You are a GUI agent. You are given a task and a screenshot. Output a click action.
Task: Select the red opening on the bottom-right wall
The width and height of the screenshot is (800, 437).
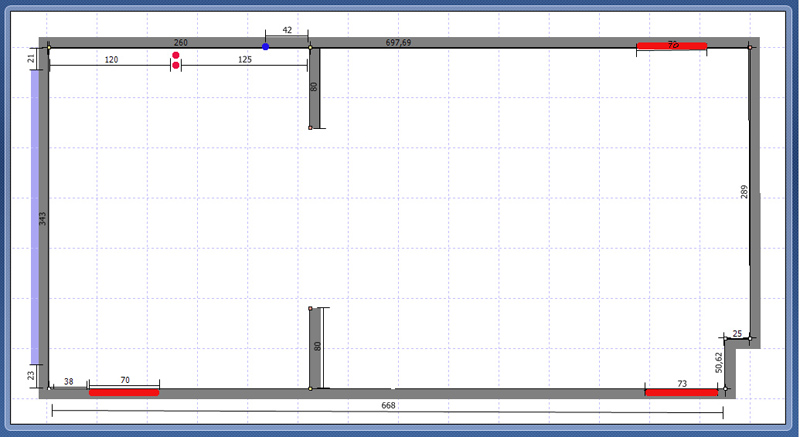point(681,392)
